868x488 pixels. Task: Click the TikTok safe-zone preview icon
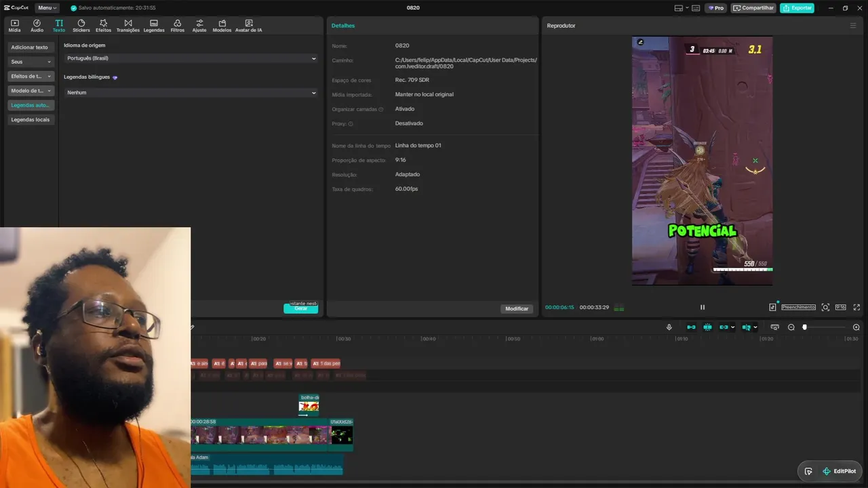pyautogui.click(x=772, y=307)
